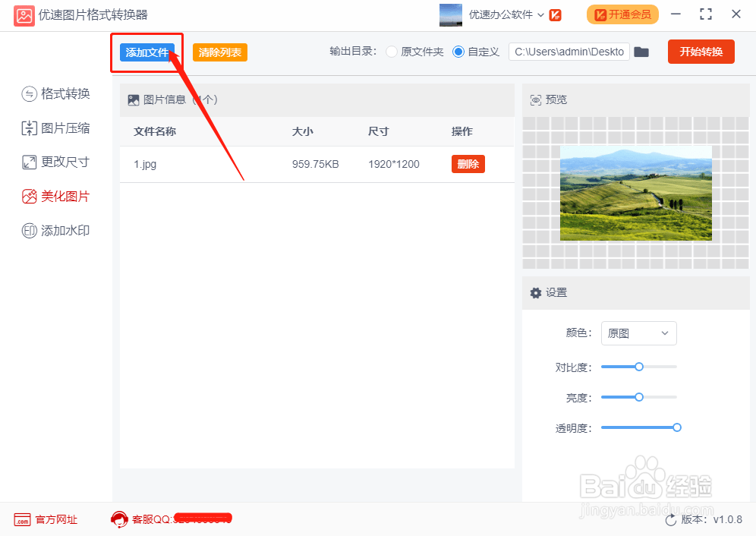The height and width of the screenshot is (536, 756).
Task: Click the 1920*1200 dimension cell
Action: pyautogui.click(x=394, y=164)
